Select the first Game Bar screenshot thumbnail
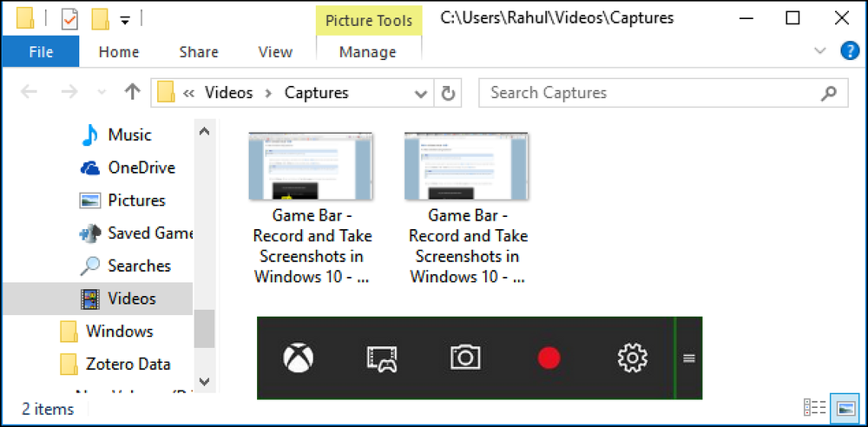The image size is (868, 427). (311, 166)
